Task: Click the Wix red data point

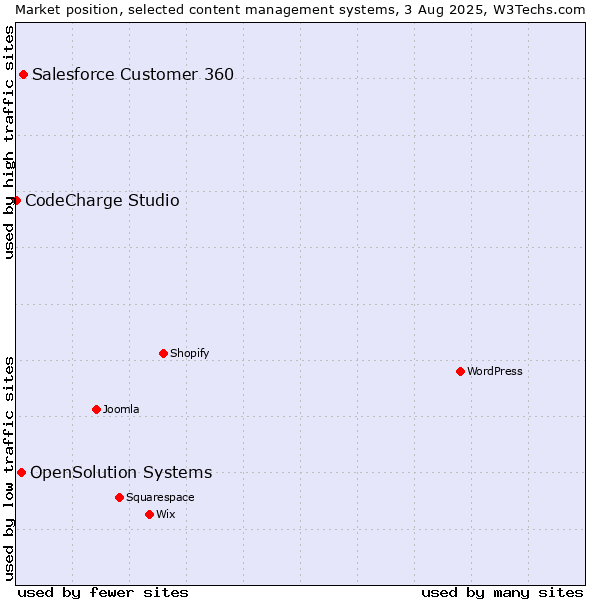Action: click(x=150, y=515)
